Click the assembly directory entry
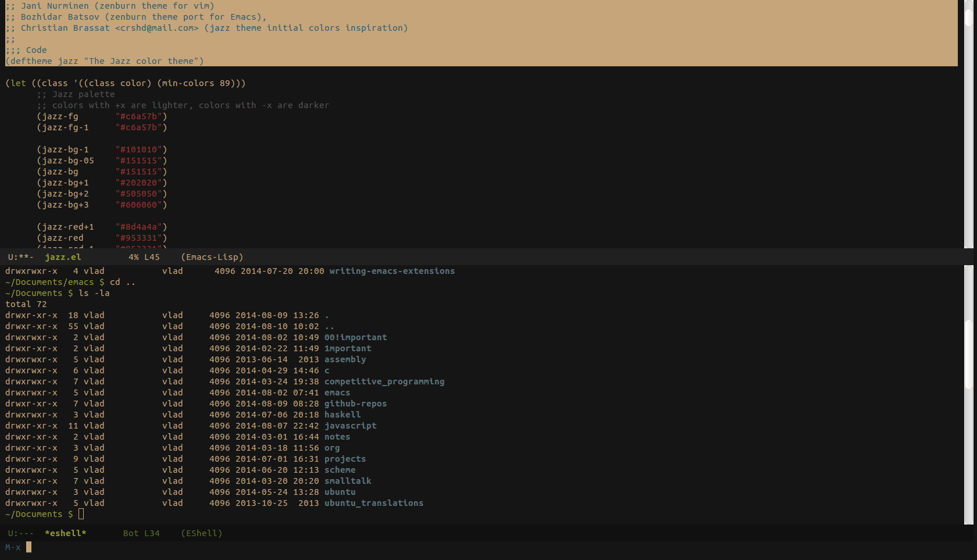Screen dimensions: 977x560 coord(345,359)
